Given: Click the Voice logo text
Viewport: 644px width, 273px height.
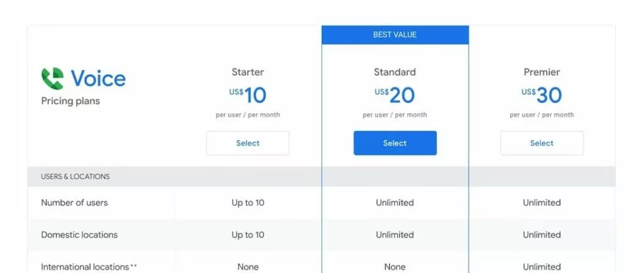Looking at the screenshot, I should 98,79.
